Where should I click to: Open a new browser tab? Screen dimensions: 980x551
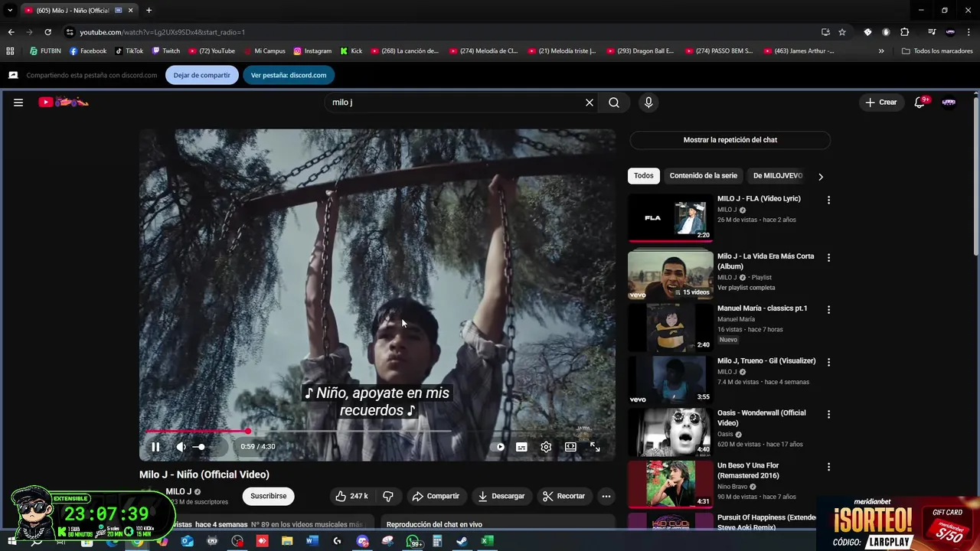click(x=149, y=10)
